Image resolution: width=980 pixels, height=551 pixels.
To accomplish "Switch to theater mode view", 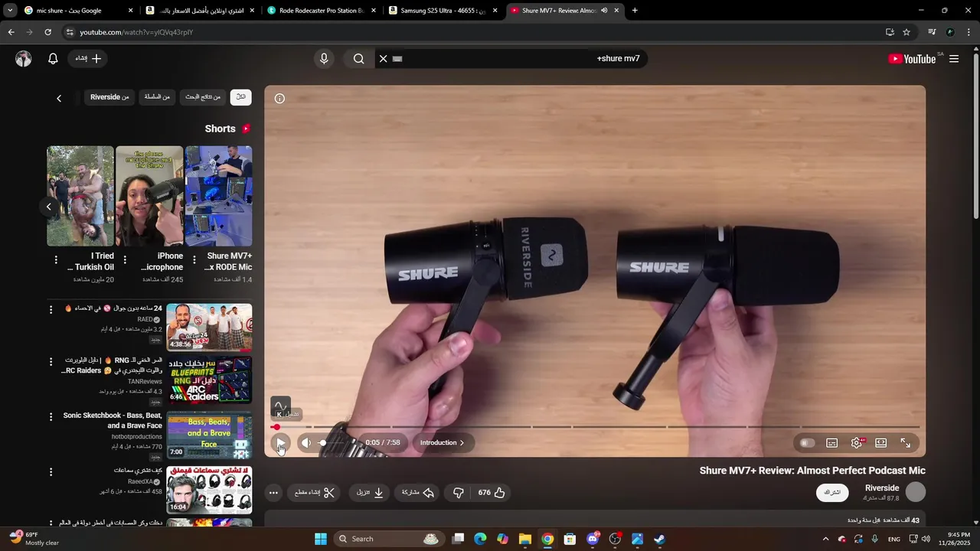I will coord(881,442).
